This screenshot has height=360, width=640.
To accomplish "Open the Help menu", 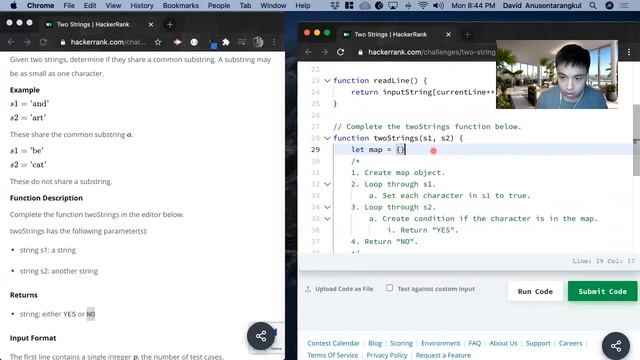I will [x=302, y=5].
